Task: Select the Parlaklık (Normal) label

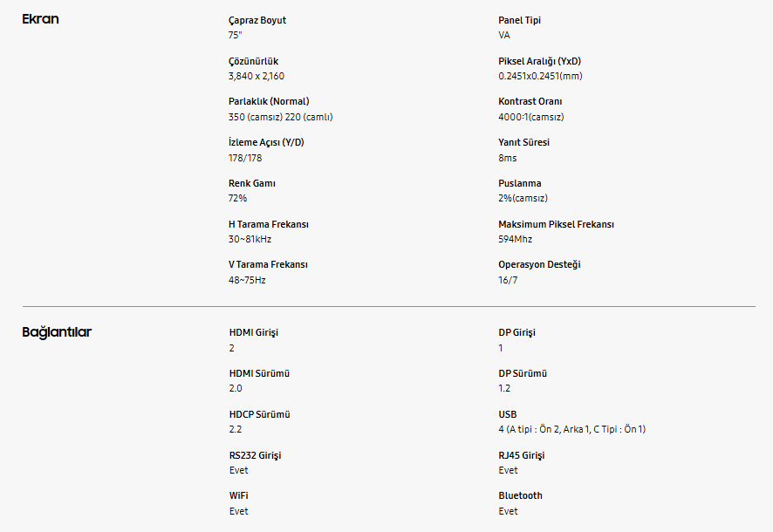Action: pos(269,101)
